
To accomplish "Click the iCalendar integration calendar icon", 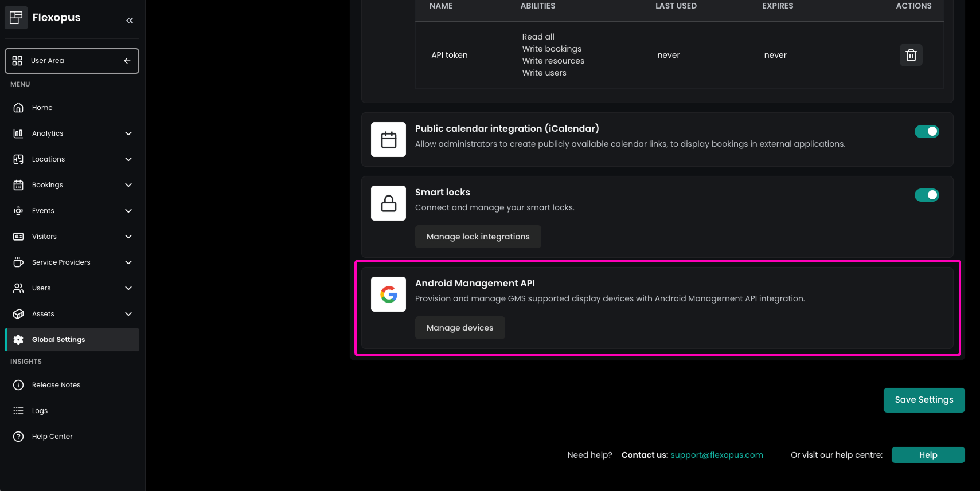I will click(x=388, y=140).
